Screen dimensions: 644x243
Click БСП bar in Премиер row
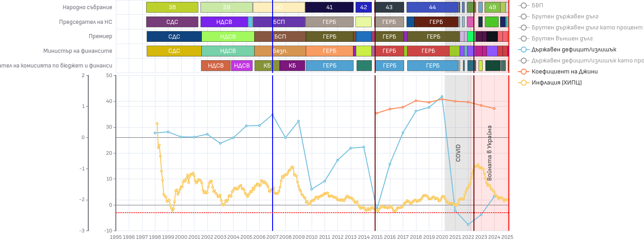coord(280,37)
